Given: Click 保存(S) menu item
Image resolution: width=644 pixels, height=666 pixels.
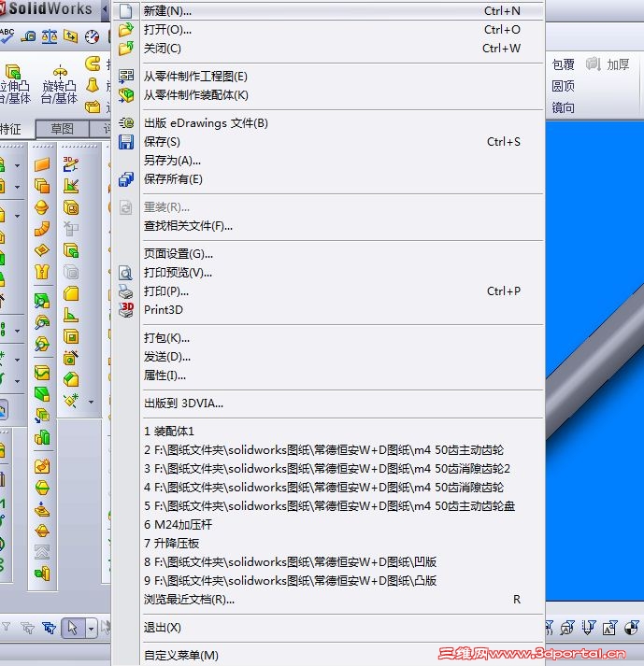Looking at the screenshot, I should [x=329, y=142].
